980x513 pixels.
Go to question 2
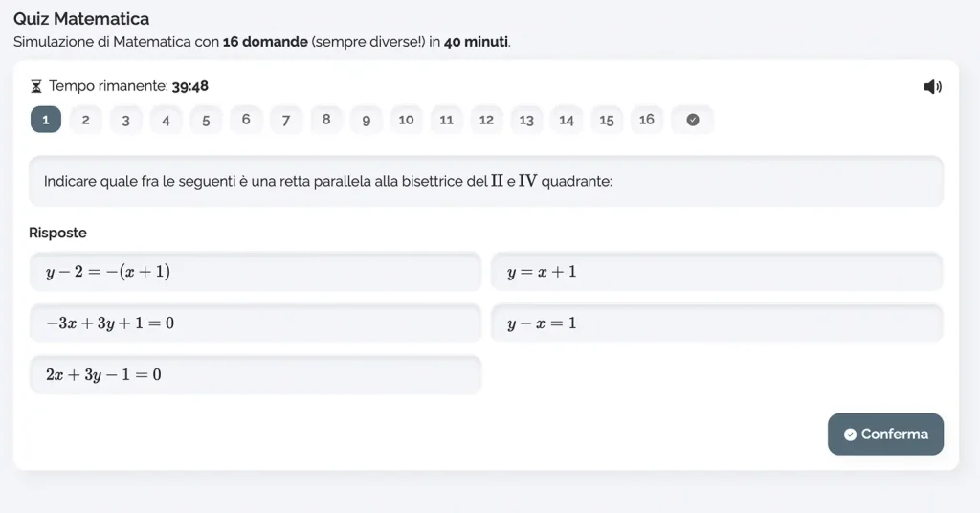click(x=85, y=120)
